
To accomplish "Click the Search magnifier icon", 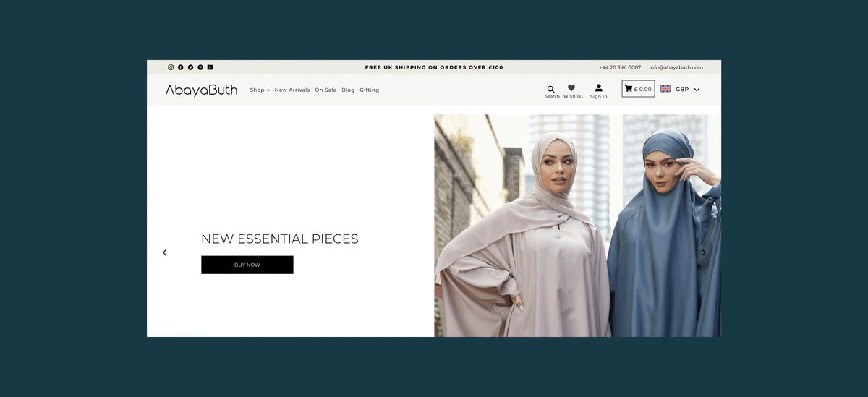I will [551, 89].
